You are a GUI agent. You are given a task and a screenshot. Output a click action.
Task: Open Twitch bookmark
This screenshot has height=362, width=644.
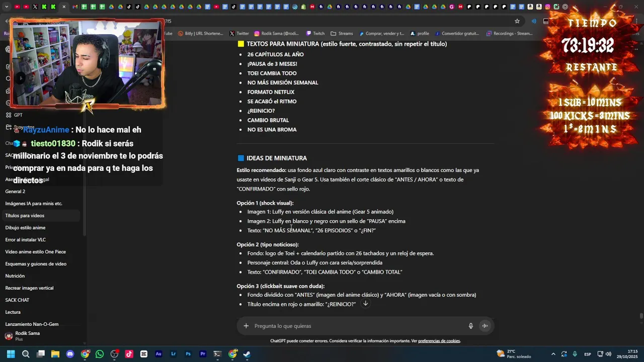click(x=315, y=34)
